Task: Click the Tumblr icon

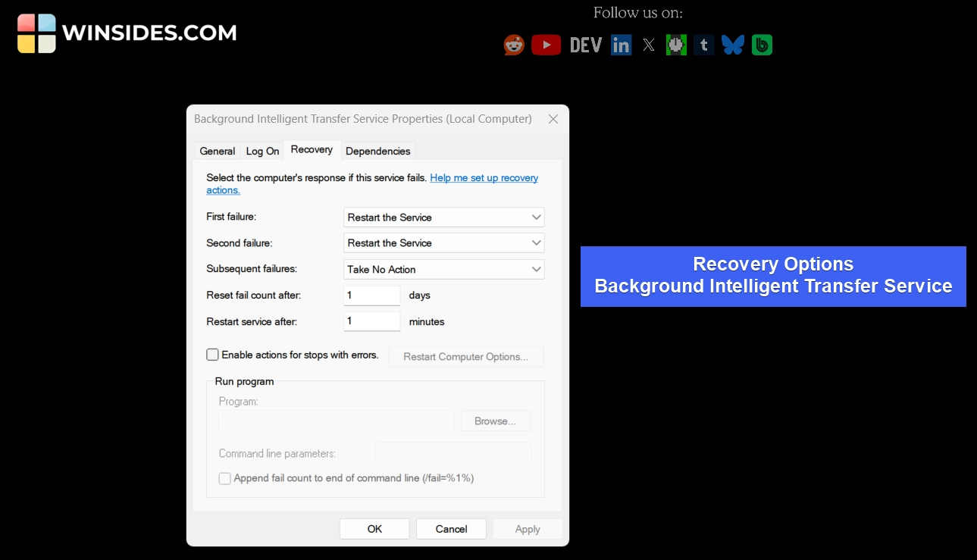Action: [703, 44]
